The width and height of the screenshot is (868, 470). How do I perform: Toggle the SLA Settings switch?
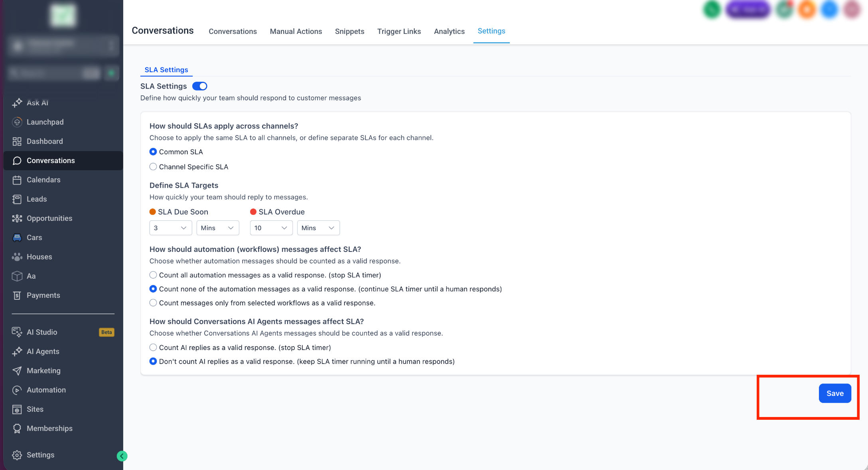pos(200,86)
